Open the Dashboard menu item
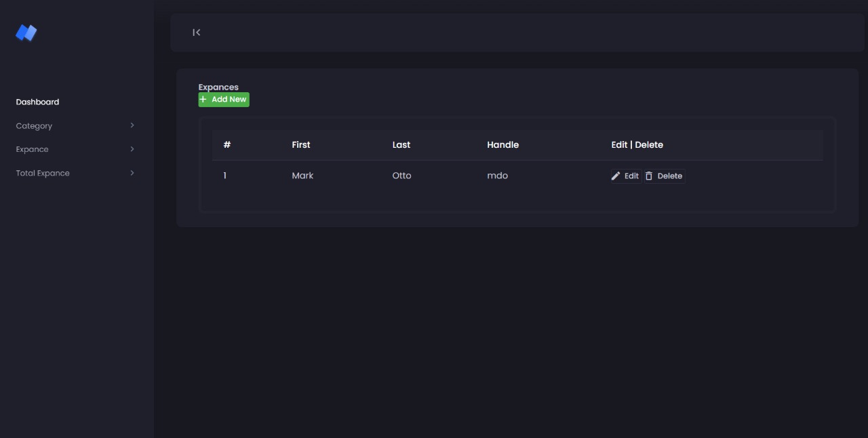Viewport: 868px width, 438px height. 37,102
